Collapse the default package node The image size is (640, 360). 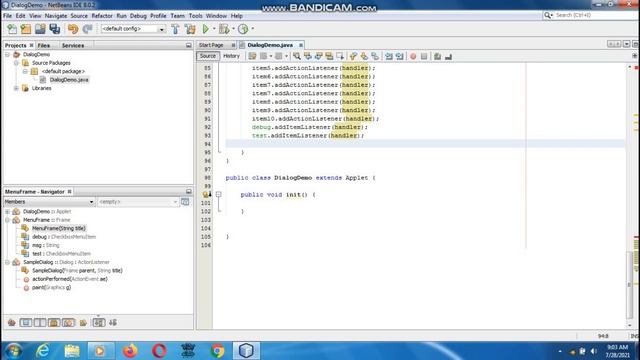point(25,71)
